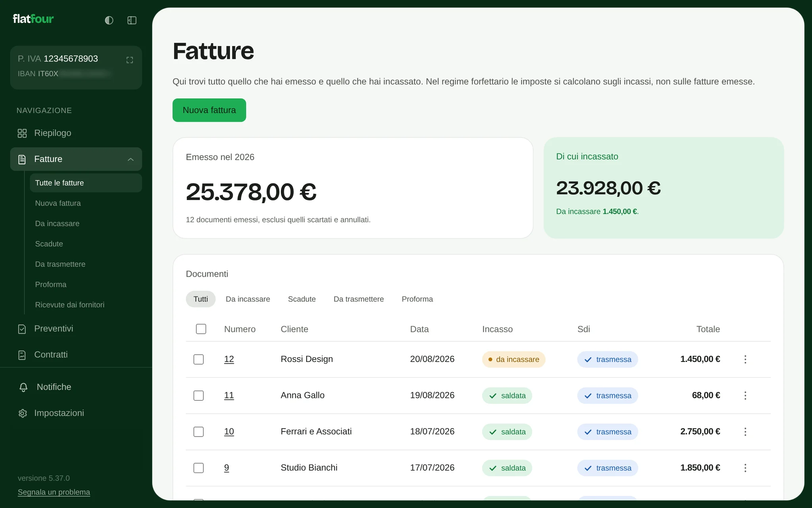Switch to the Scadute filter tab
The image size is (812, 508).
click(302, 299)
